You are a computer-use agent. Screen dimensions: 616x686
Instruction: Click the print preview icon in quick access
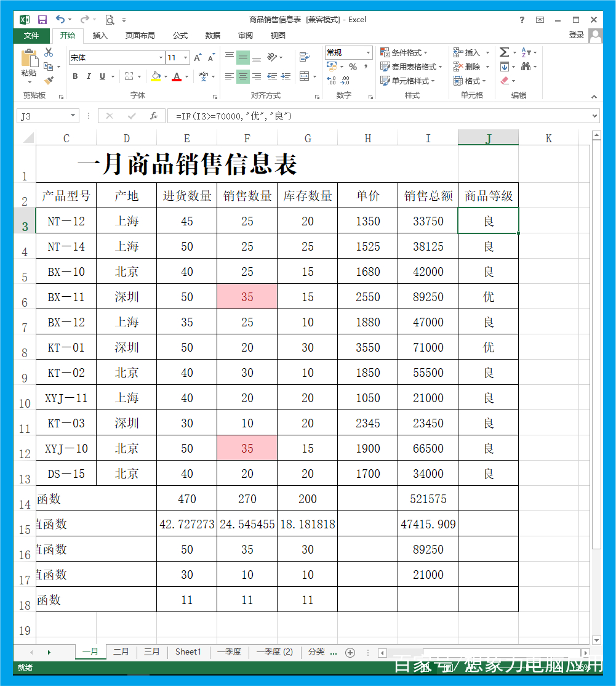pos(110,20)
